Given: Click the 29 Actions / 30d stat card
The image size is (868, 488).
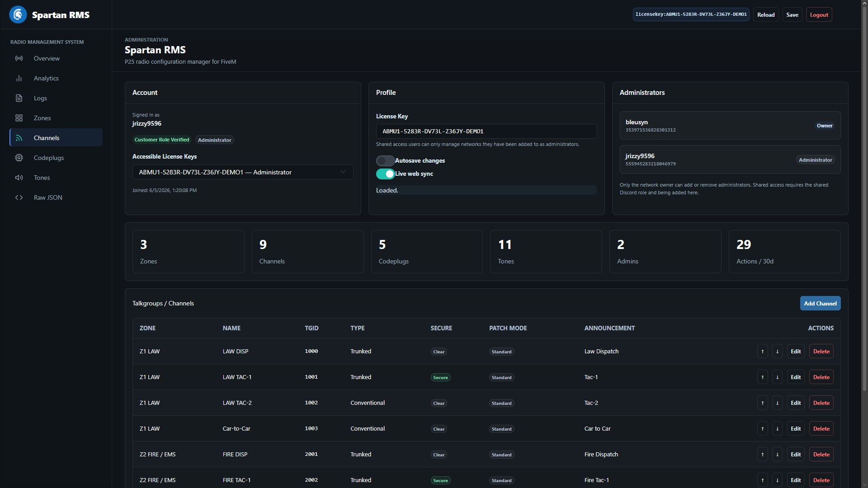Looking at the screenshot, I should pyautogui.click(x=784, y=252).
